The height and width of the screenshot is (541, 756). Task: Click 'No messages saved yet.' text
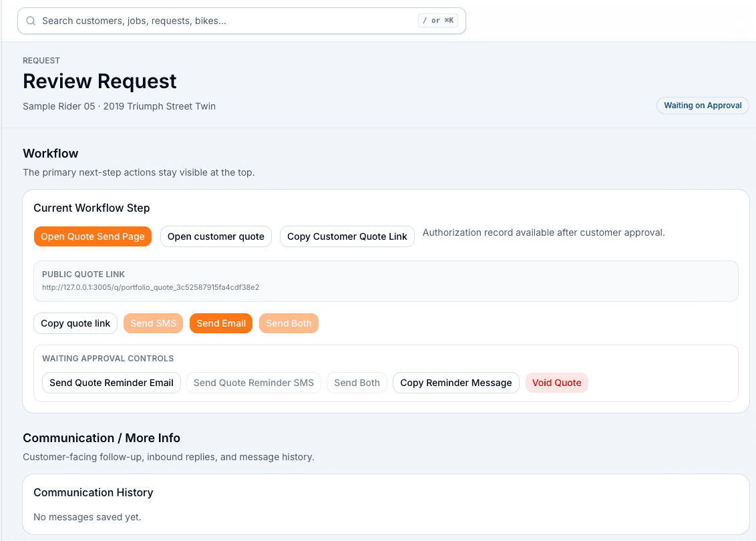click(x=87, y=517)
